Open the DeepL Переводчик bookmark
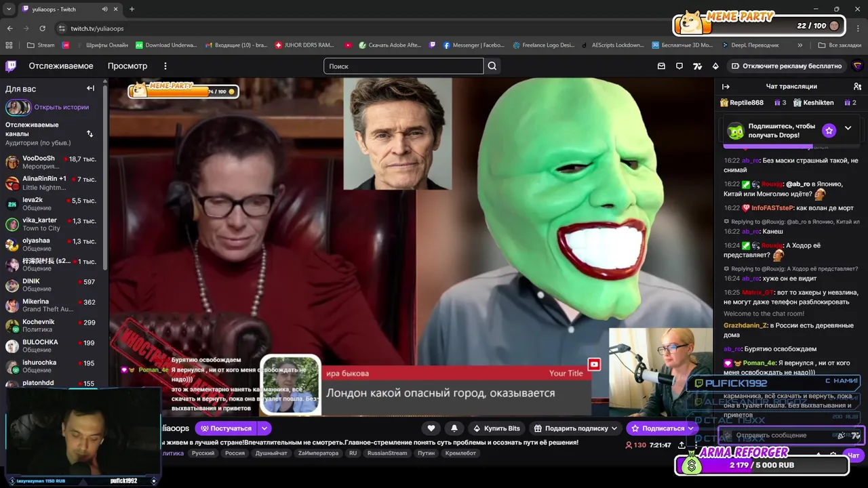Screen dimensions: 868x488 click(x=749, y=45)
